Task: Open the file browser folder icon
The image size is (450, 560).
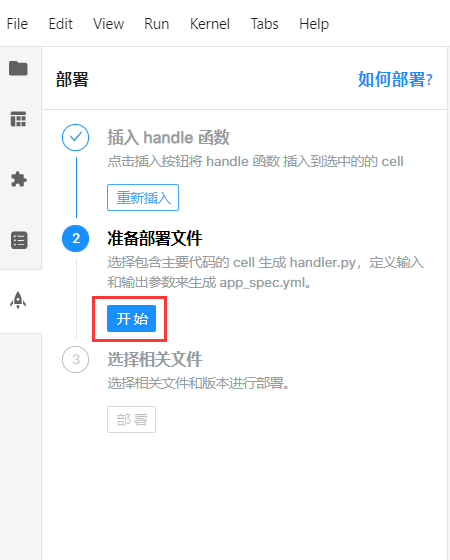Action: (x=18, y=68)
